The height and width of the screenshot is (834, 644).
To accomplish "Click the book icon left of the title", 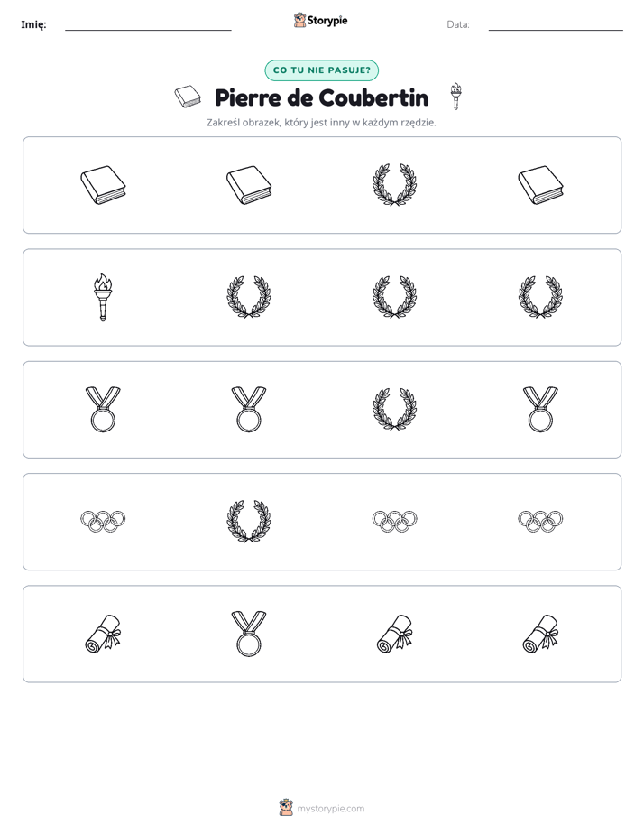I will click(189, 97).
